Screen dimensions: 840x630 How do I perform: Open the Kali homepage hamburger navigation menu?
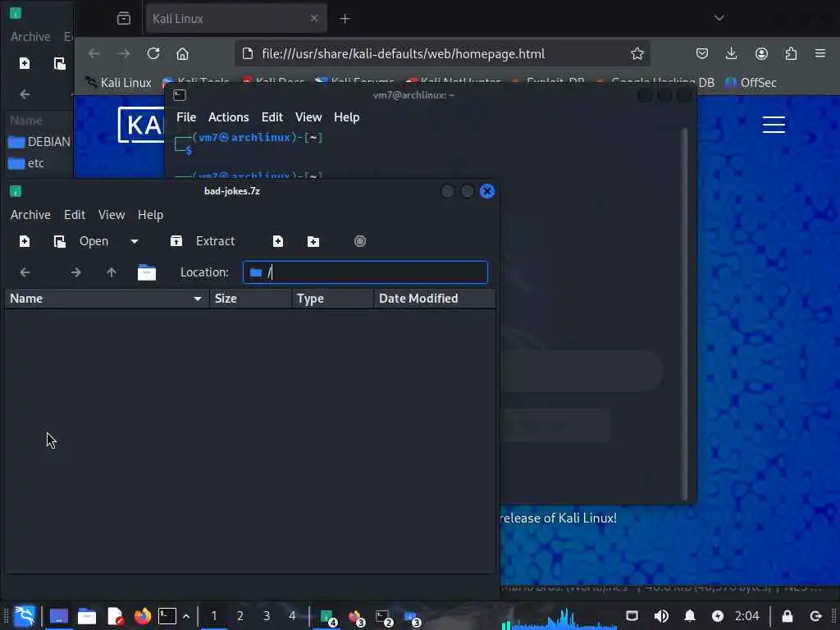(x=774, y=125)
